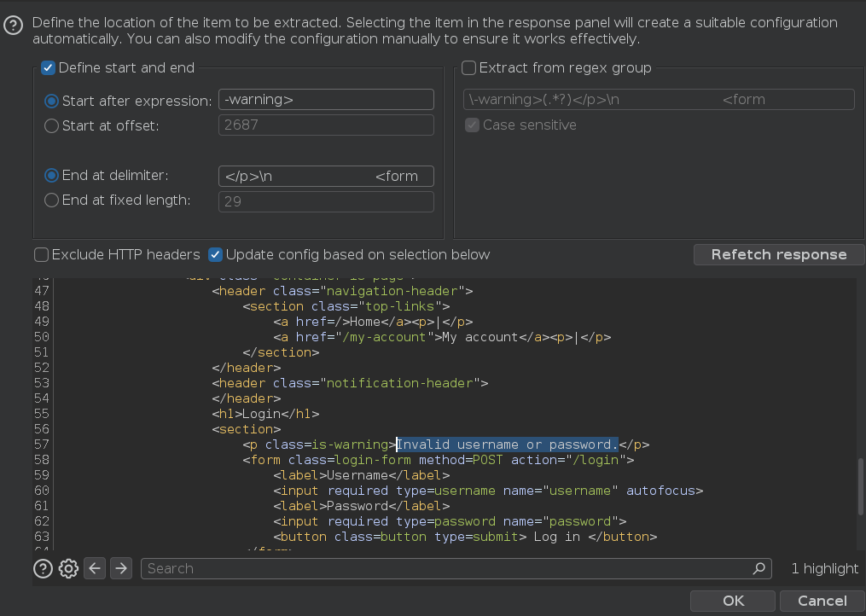Click the Log in button code line
This screenshot has width=866, height=616.
(x=465, y=537)
